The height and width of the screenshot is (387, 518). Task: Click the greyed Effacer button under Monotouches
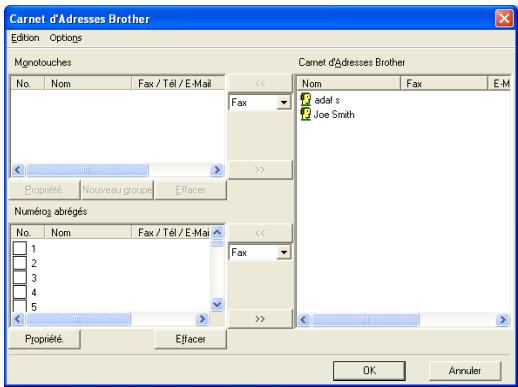tap(191, 190)
